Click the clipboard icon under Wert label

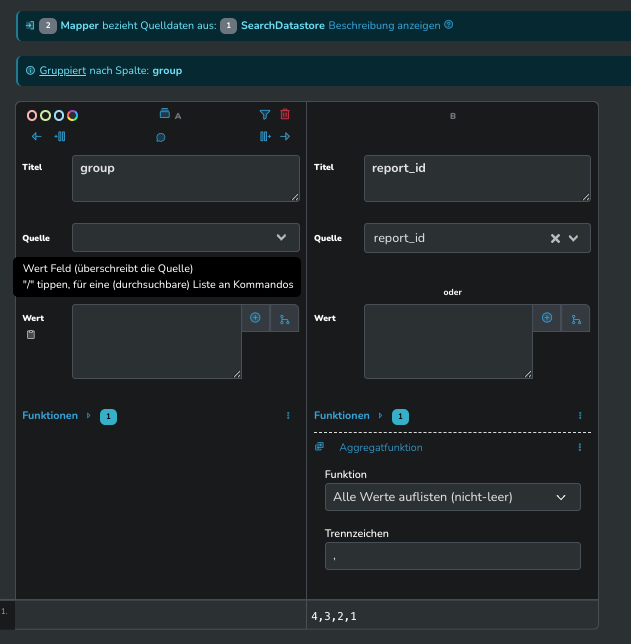[x=31, y=335]
